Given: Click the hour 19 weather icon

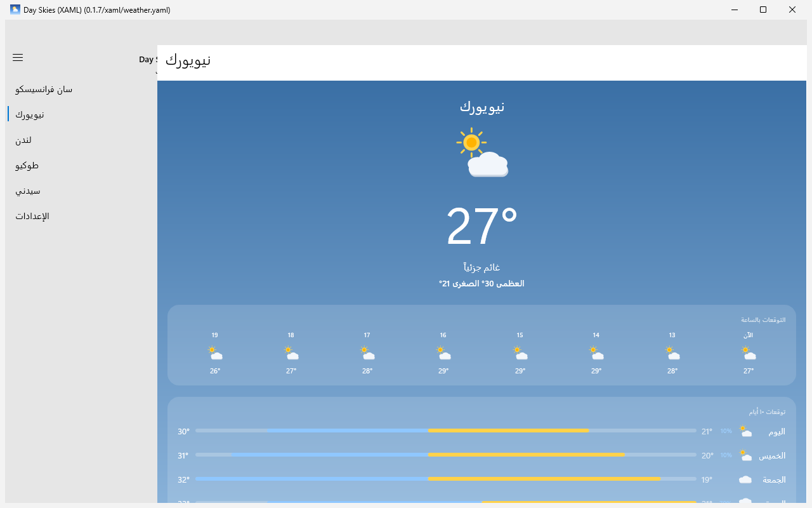Looking at the screenshot, I should 215,353.
